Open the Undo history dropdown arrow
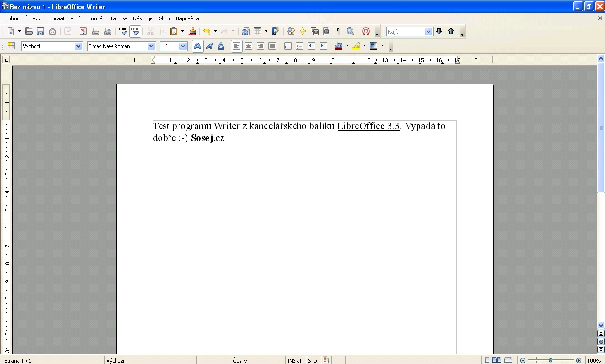This screenshot has height=364, width=605. tap(215, 32)
